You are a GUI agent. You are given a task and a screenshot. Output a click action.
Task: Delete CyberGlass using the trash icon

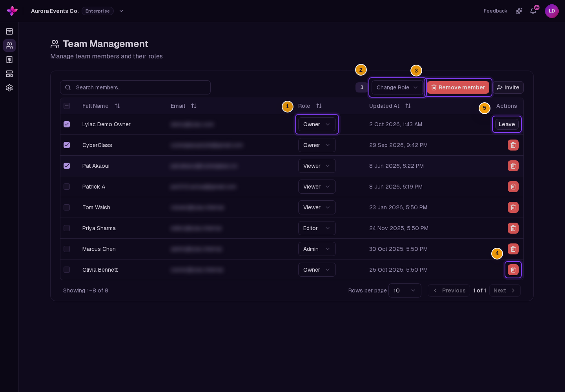[x=513, y=145]
